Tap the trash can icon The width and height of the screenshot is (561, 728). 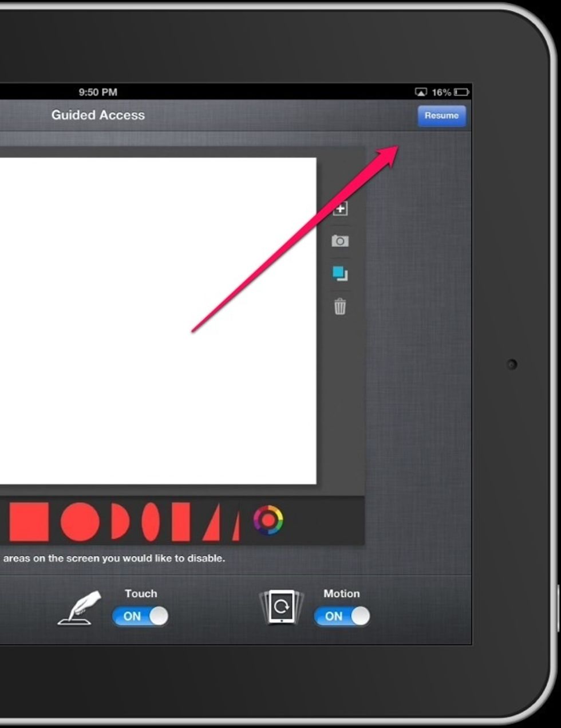[340, 306]
